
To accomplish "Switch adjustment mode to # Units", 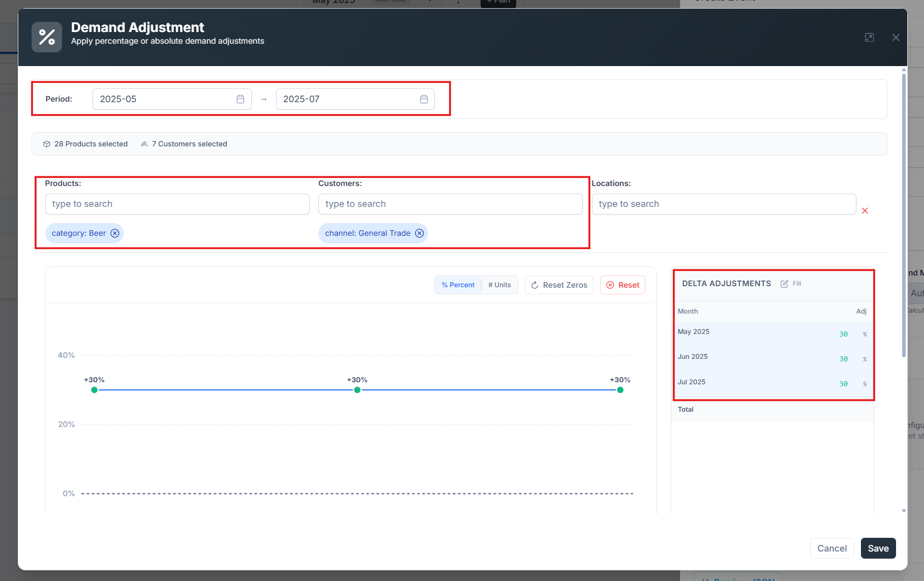I will [499, 285].
